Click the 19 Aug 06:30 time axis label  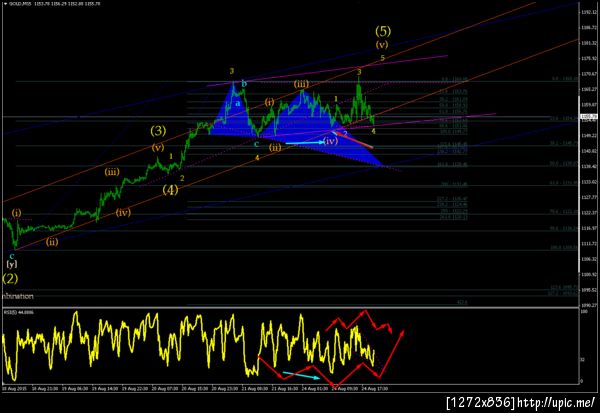74,388
